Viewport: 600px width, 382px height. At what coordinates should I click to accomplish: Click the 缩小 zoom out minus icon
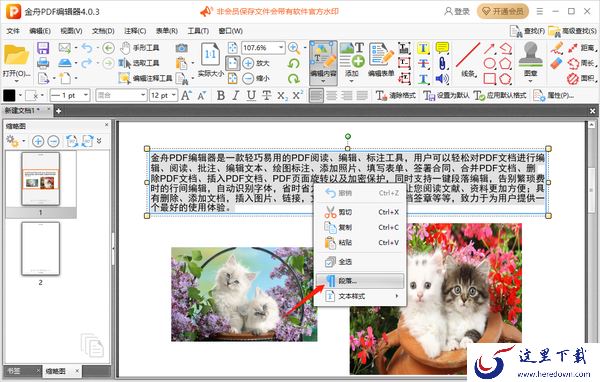click(x=248, y=78)
